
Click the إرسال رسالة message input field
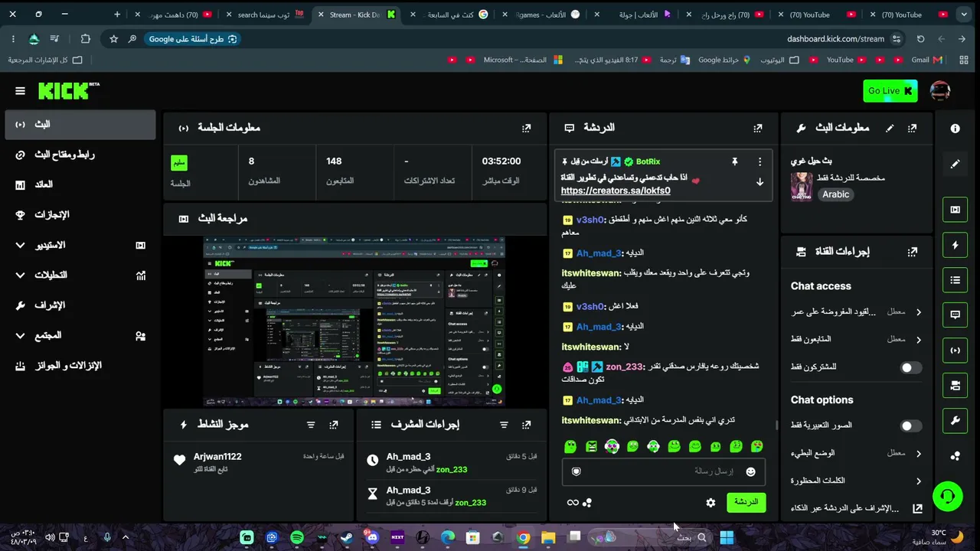coord(663,472)
